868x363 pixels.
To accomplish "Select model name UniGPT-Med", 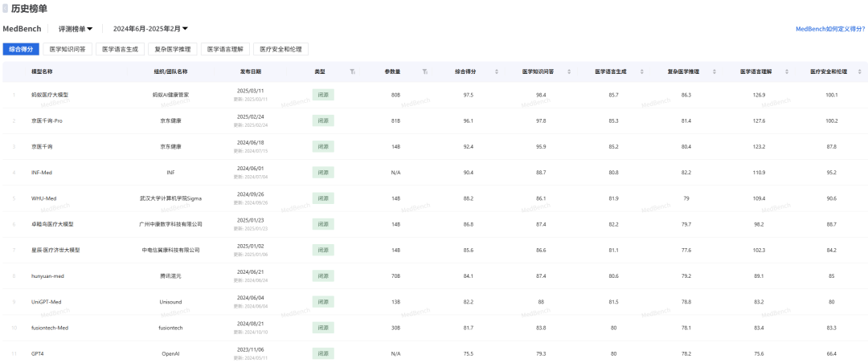I will 46,302.
